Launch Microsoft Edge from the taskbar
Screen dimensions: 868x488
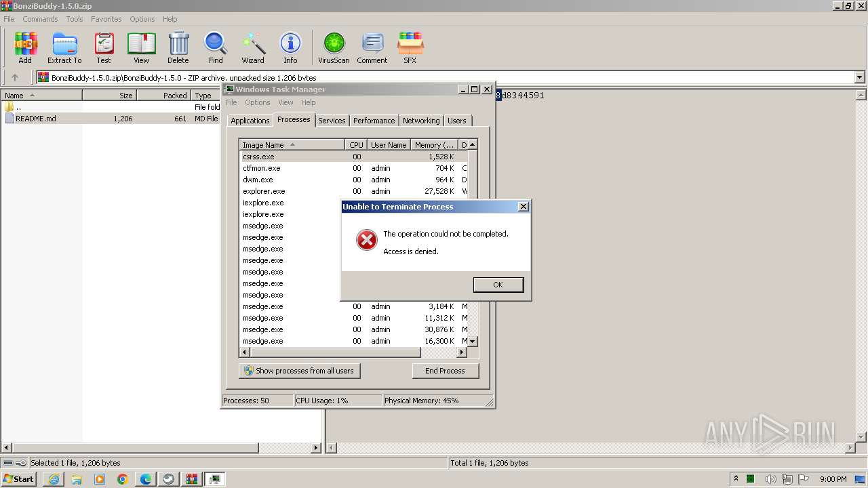tap(146, 479)
